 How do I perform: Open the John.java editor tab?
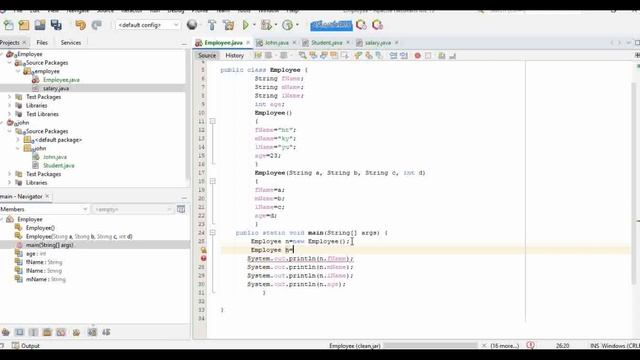[x=276, y=42]
